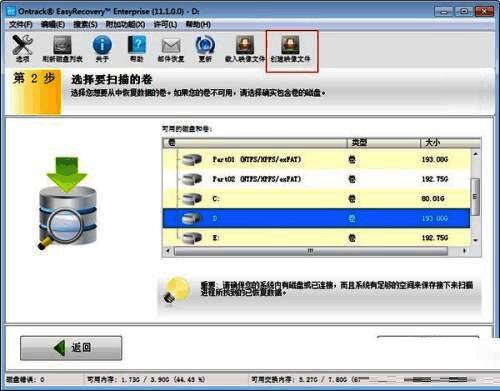The image size is (500, 391).
Task: Click the available memory (可用内存) status entry
Action: coord(146,380)
